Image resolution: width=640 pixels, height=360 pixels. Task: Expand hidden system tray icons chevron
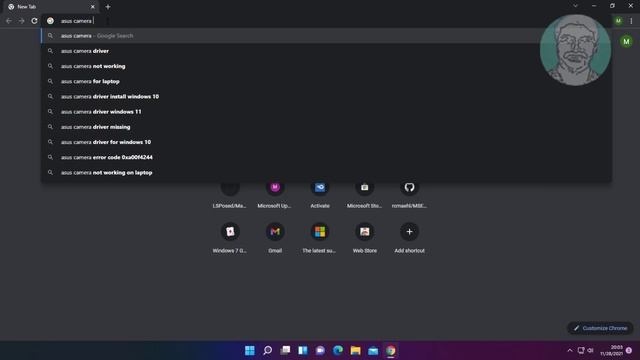pyautogui.click(x=570, y=350)
